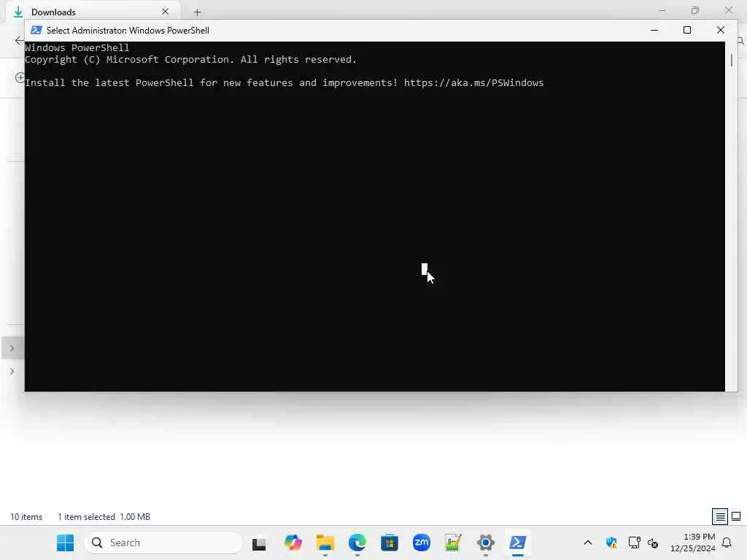Switch Explorer to large thumbnails view
This screenshot has width=747, height=560.
(x=736, y=516)
